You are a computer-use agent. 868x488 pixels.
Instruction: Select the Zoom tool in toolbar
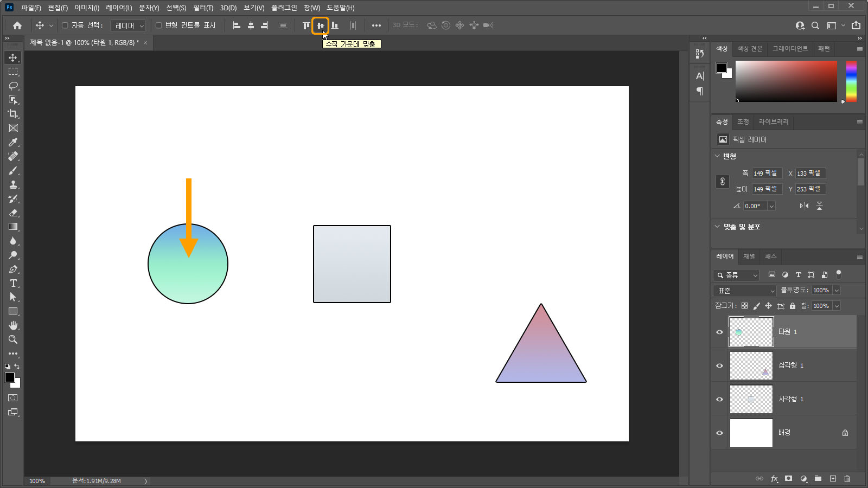pyautogui.click(x=13, y=339)
